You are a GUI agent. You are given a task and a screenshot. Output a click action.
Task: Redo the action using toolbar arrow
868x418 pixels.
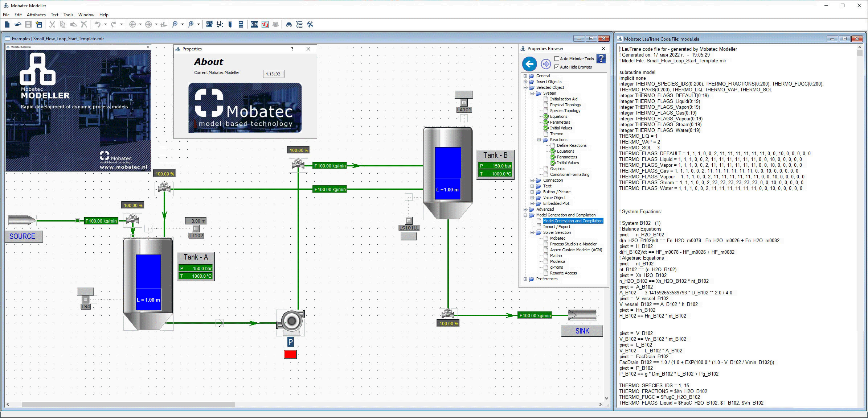(x=114, y=24)
